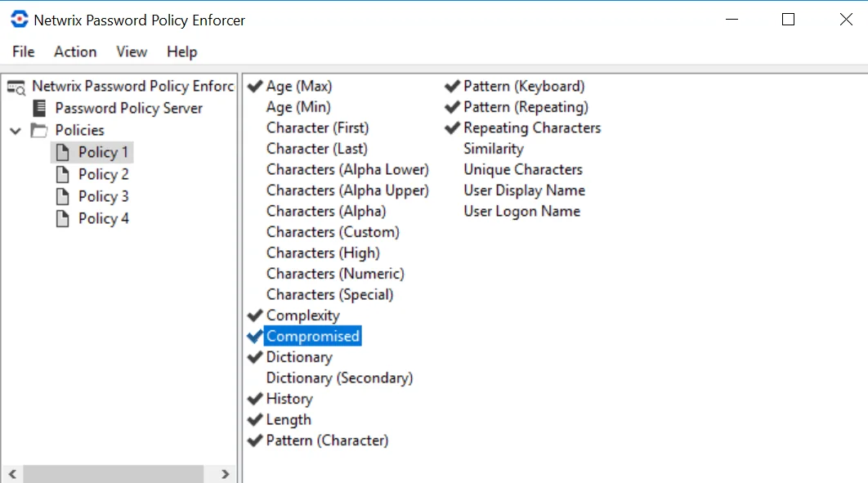Select the Pattern (Character) rule

pos(327,441)
